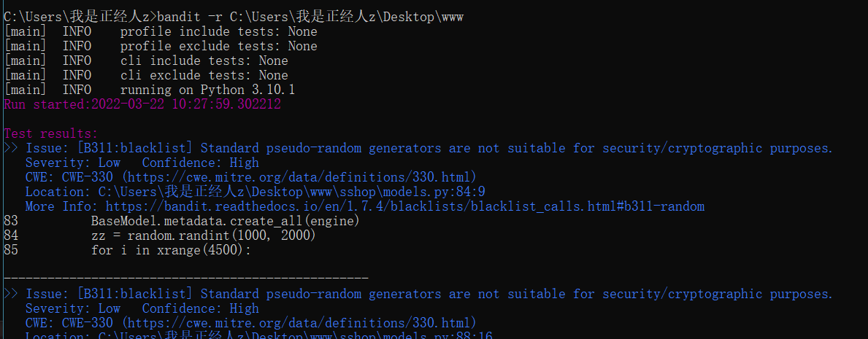Click the dashed separator line

point(186,278)
